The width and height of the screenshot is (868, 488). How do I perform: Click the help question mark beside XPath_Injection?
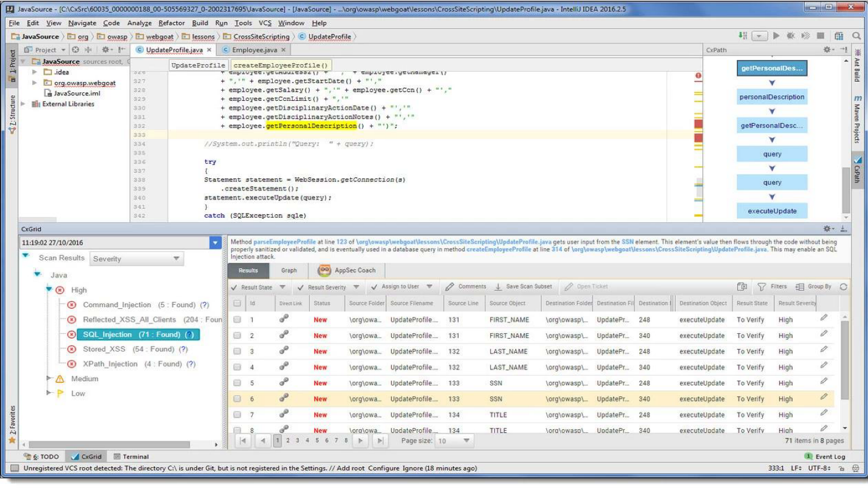coord(191,364)
